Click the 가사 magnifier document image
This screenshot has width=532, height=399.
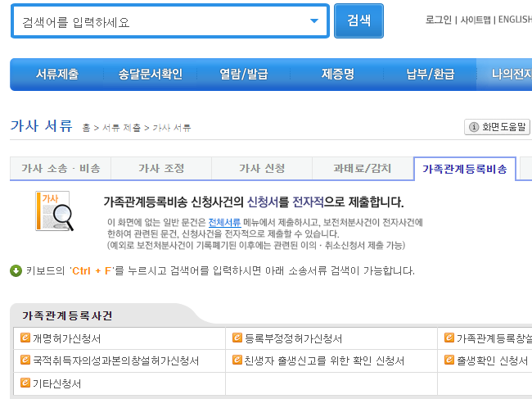tap(52, 211)
